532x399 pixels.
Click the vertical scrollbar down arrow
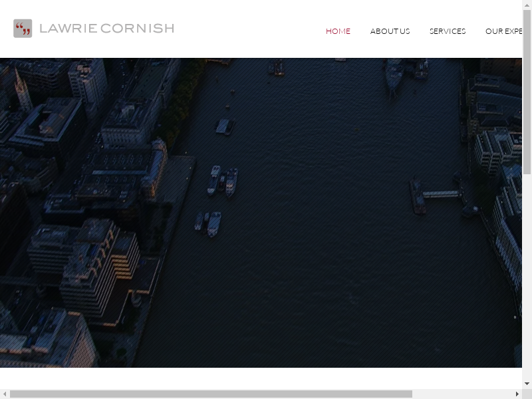point(527,384)
